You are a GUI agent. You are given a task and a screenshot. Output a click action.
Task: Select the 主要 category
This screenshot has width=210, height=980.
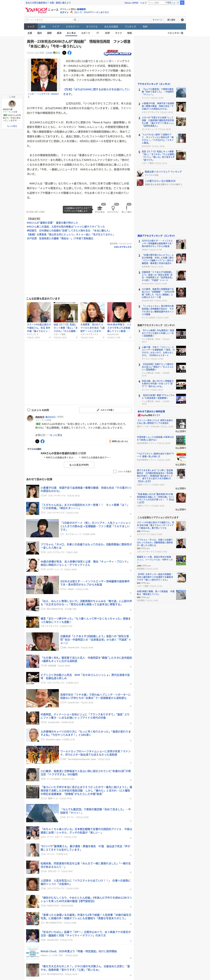tap(30, 33)
